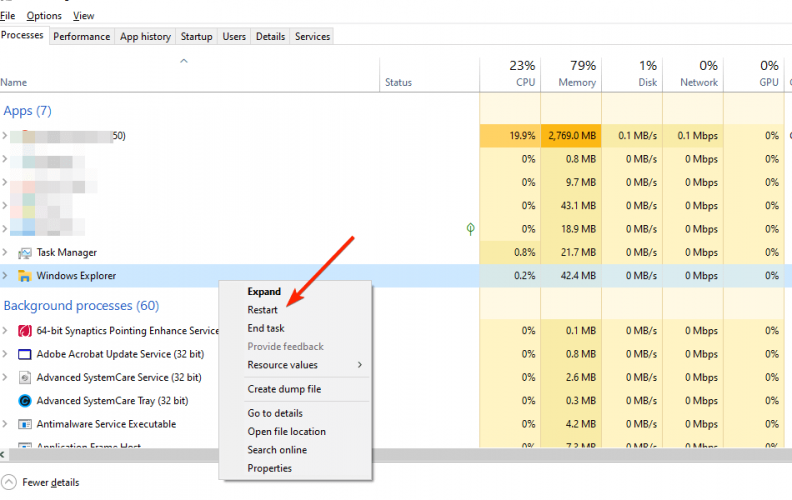Click the 0.1 Mbps network cell
The width and height of the screenshot is (792, 500).
tap(693, 136)
